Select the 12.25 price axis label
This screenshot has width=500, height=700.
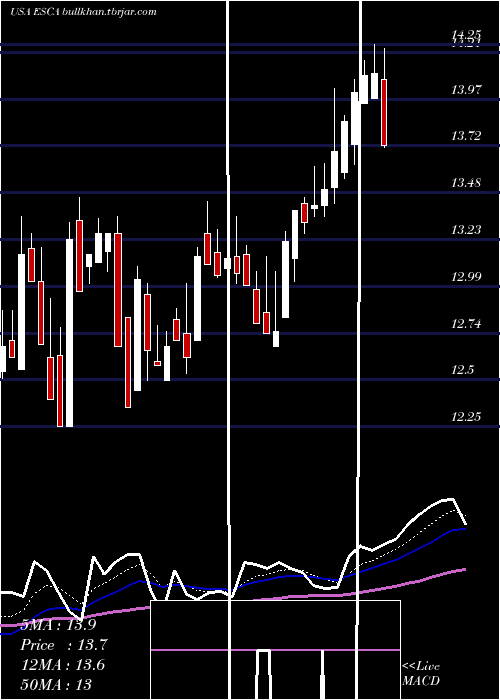(466, 417)
